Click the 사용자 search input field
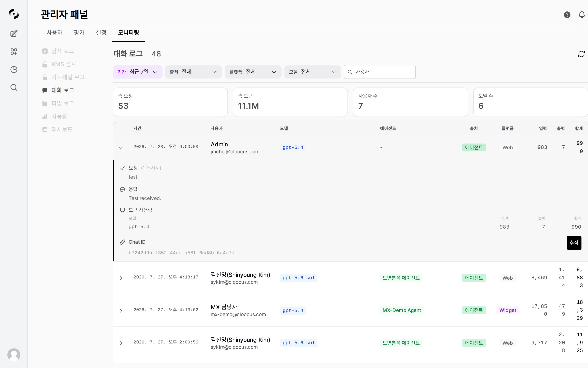The image size is (588, 368). coord(380,72)
